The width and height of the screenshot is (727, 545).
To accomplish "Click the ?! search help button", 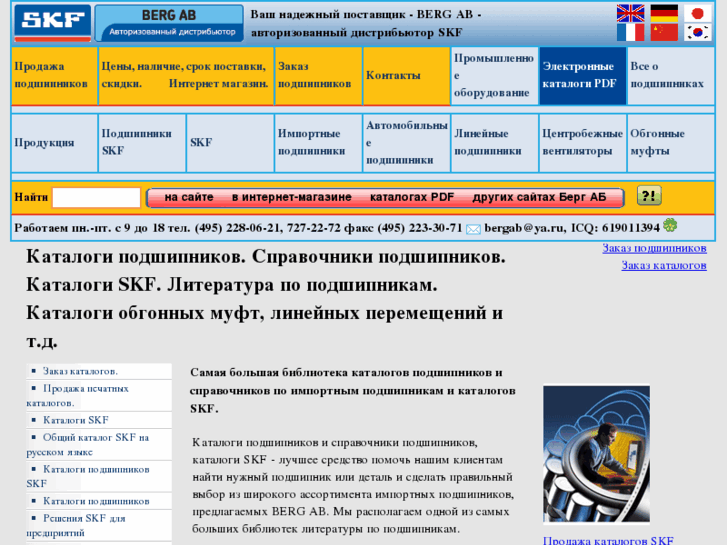I will pos(649,196).
